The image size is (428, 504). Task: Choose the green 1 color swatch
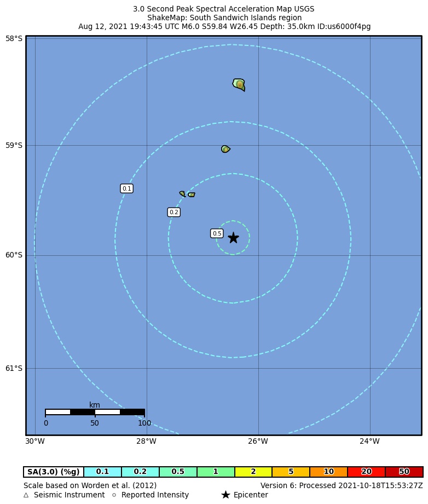216,472
